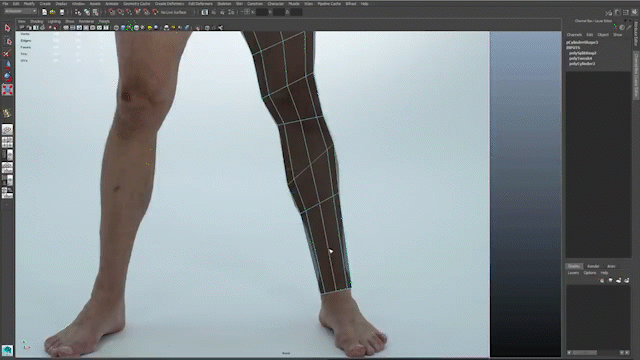Switch to single perspective view layout
This screenshot has width=640, height=360.
click(7, 130)
